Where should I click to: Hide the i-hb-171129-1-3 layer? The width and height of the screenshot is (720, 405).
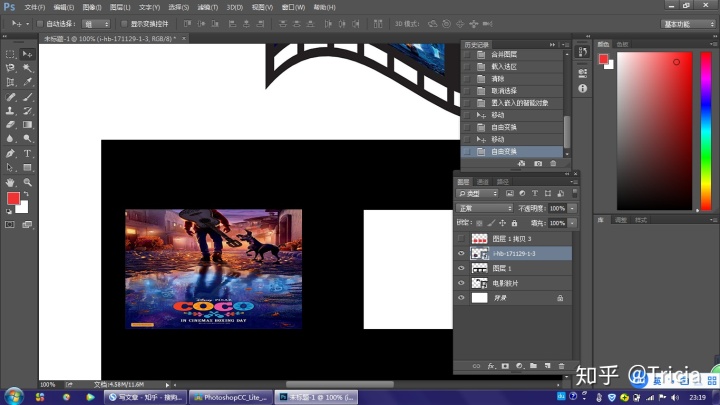pos(461,253)
